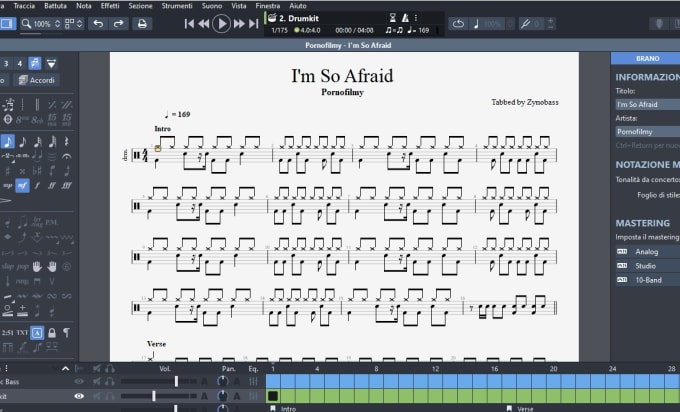The height and width of the screenshot is (412, 680).
Task: Click the timer 2:51 icon
Action: coord(7,333)
